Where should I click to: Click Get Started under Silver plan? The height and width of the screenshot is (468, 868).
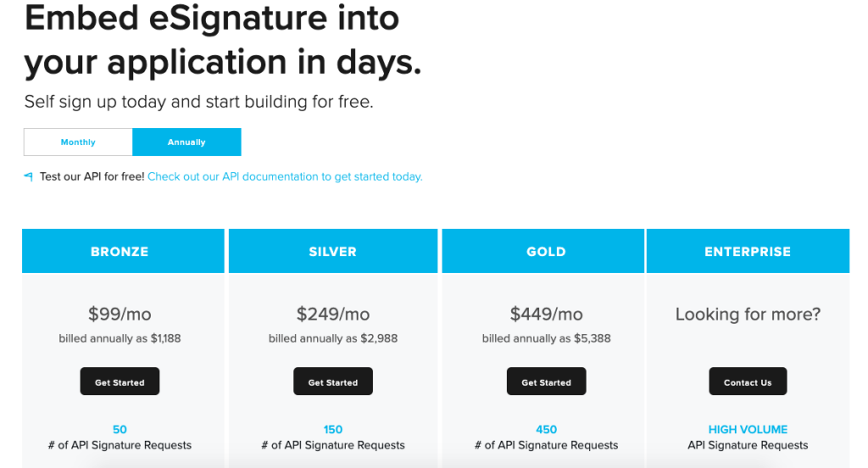pyautogui.click(x=332, y=382)
